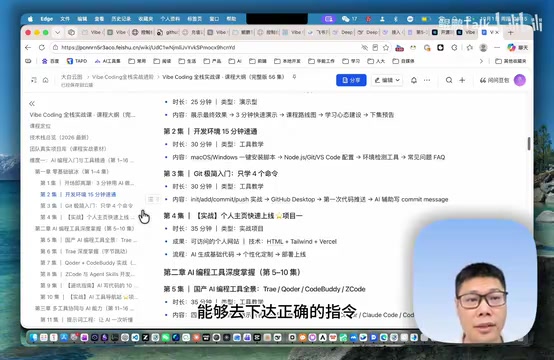Open the 收藏夹 menu in the macOS menu bar
The width and height of the screenshot is (554, 360).
(x=145, y=19)
